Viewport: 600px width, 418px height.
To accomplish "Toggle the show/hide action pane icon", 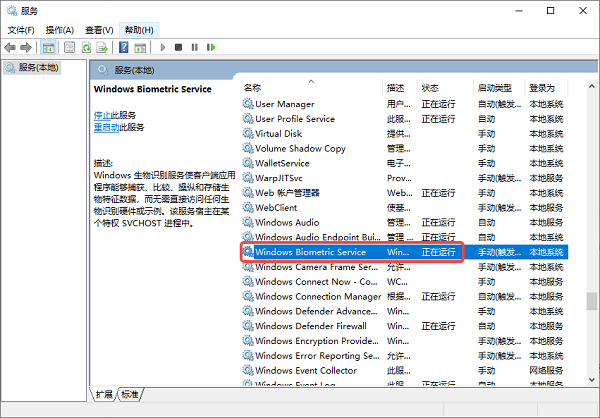I will pyautogui.click(x=140, y=47).
